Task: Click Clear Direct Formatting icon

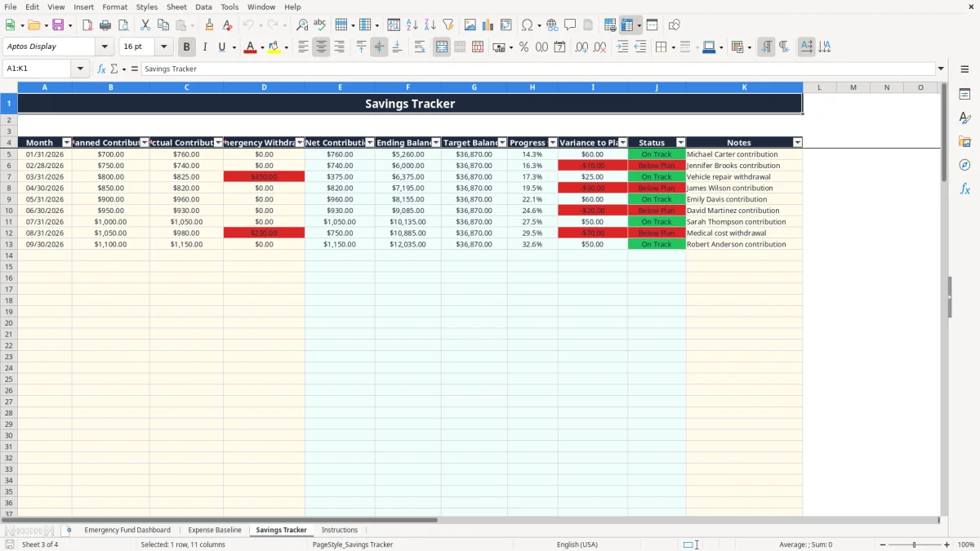Action: tap(227, 25)
